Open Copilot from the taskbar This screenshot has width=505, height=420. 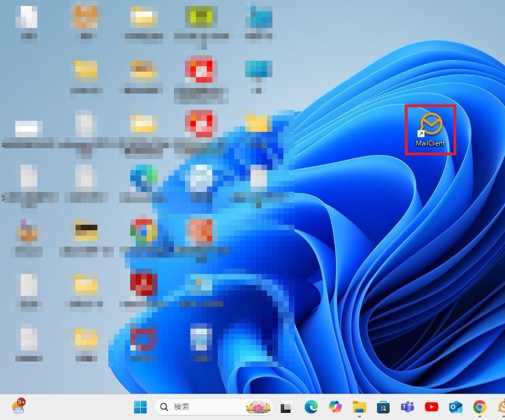pos(335,407)
